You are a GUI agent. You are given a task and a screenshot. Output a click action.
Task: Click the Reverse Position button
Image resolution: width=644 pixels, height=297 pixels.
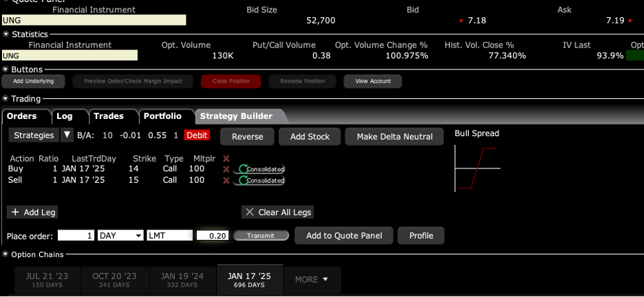coord(302,81)
